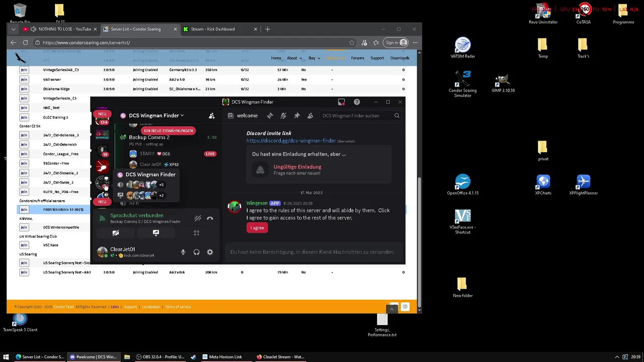Toggle member list icon in channel header

[x=310, y=116]
